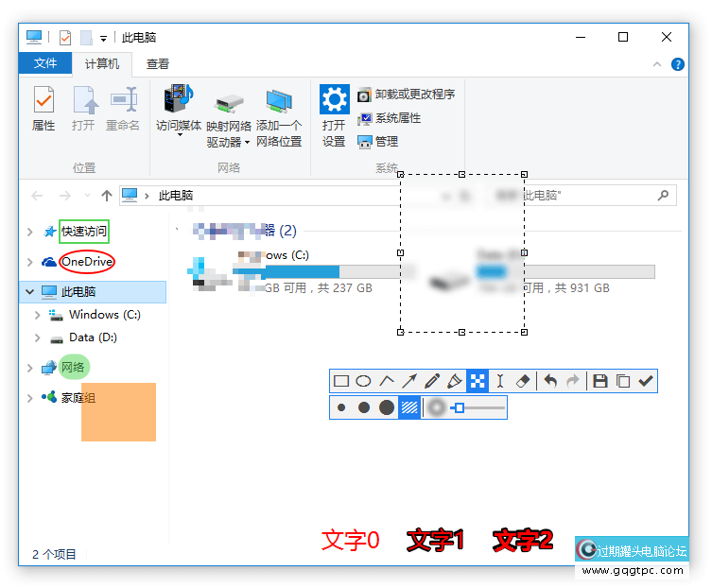The image size is (712, 588).
Task: Open the 映射网络驱动器 dropdown arrow
Action: pyautogui.click(x=247, y=143)
